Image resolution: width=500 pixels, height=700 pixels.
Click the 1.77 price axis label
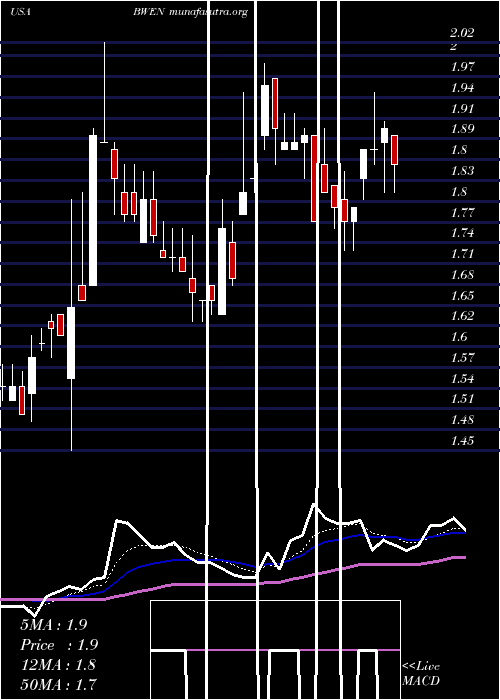pos(462,212)
